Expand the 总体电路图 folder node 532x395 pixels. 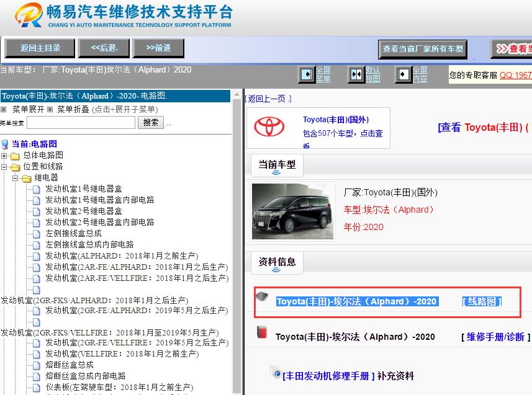4,156
